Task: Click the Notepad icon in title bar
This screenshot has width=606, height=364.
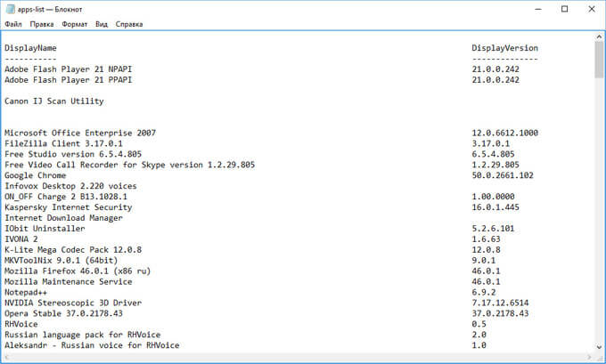Action: [x=9, y=8]
